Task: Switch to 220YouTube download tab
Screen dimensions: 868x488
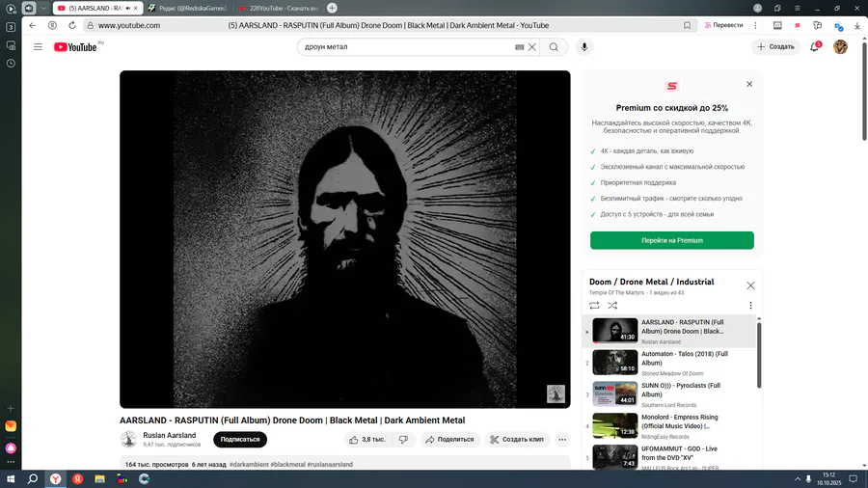Action: (279, 9)
